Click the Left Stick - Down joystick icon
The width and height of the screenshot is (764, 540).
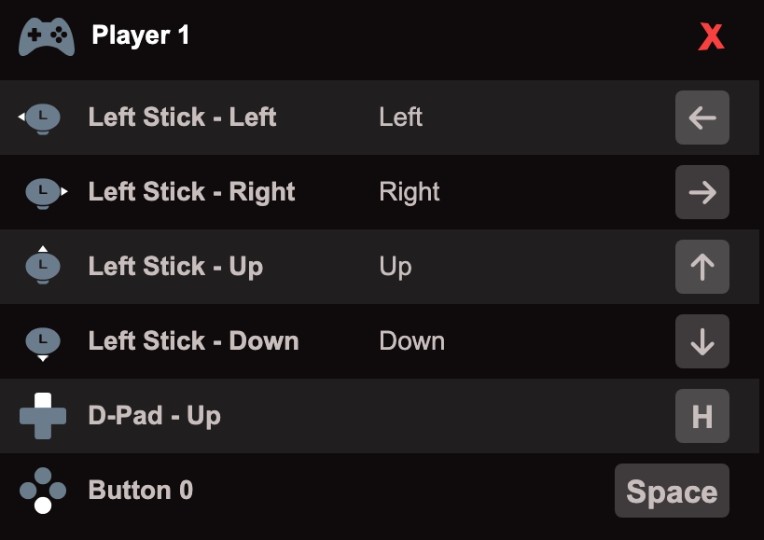[43, 344]
